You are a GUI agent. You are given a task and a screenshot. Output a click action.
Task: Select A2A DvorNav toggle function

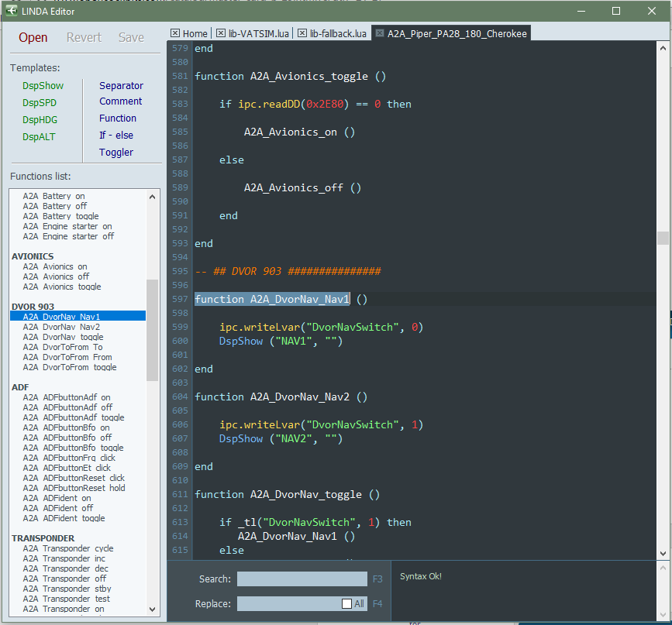[x=63, y=337]
